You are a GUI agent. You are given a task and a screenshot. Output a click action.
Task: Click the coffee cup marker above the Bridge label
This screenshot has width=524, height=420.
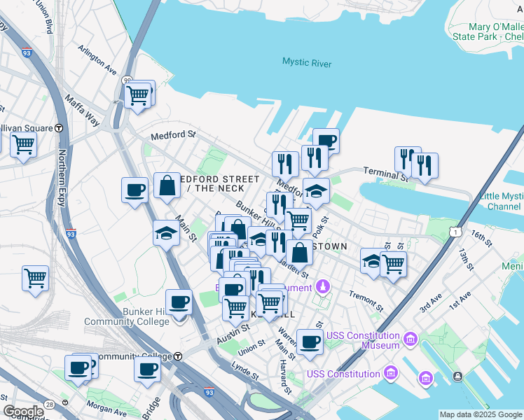[x=147, y=371]
